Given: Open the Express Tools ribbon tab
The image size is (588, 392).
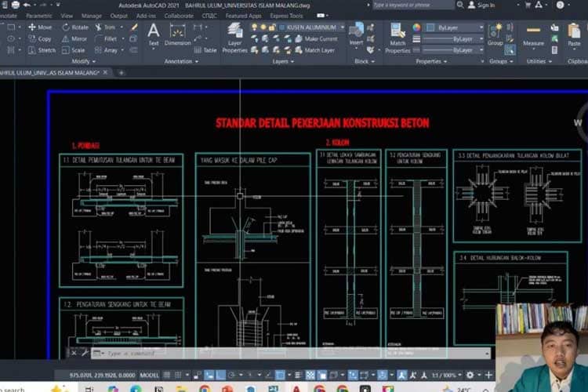Looking at the screenshot, I should (286, 16).
